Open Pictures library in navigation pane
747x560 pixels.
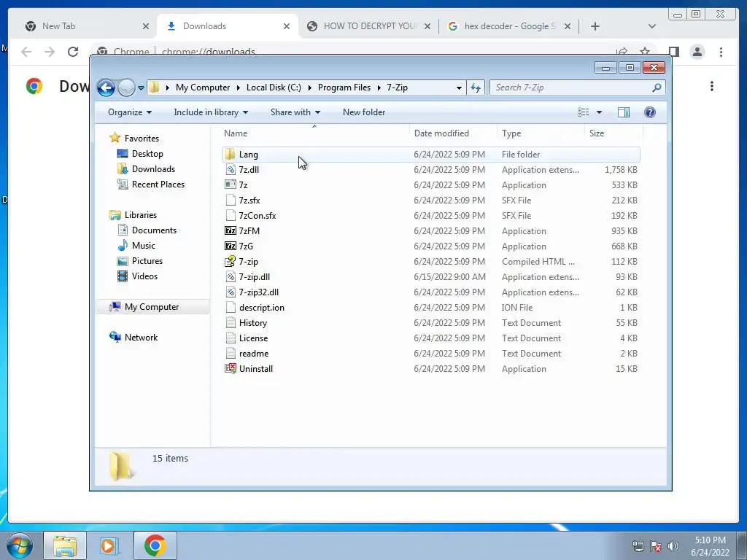pyautogui.click(x=147, y=261)
